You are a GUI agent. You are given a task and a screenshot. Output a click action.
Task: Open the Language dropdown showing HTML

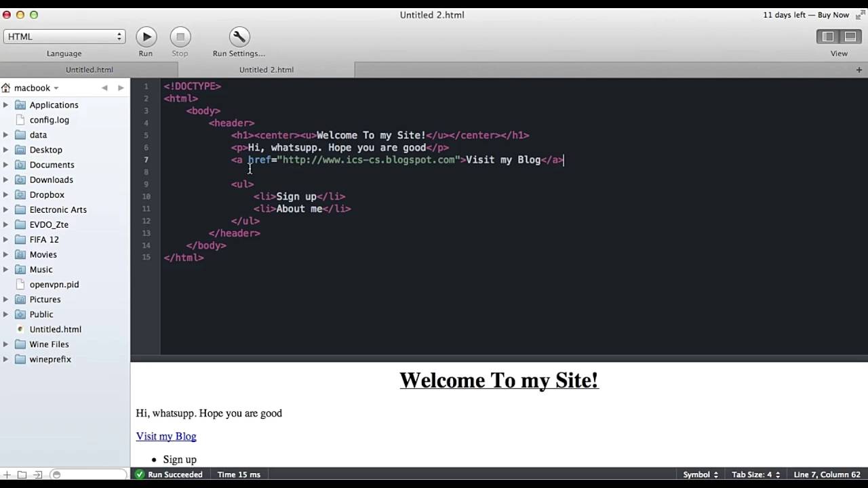(x=64, y=37)
